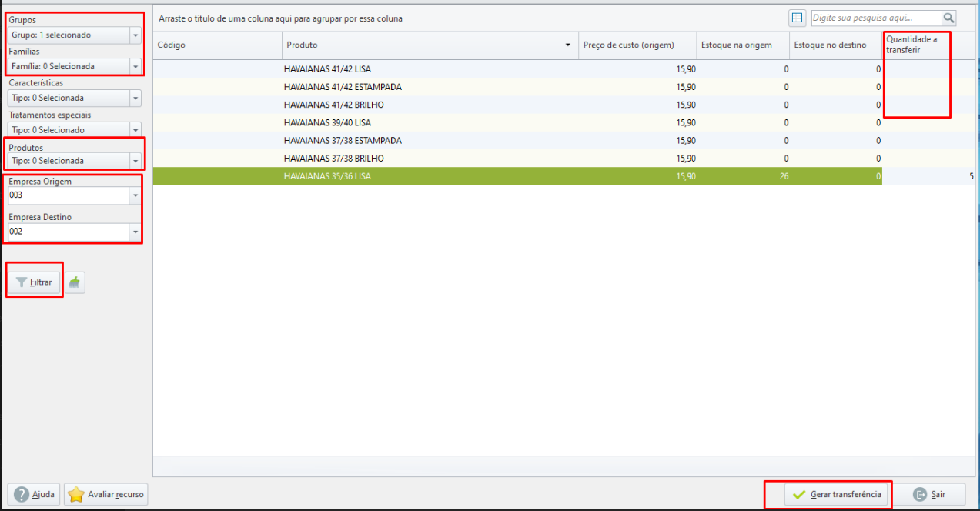Click the Sair button

pyautogui.click(x=929, y=494)
